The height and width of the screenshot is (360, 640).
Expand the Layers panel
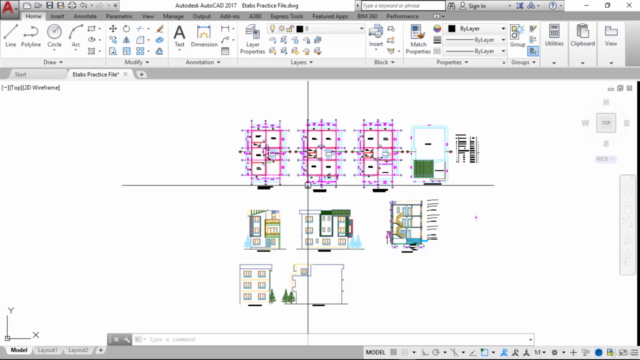click(302, 62)
